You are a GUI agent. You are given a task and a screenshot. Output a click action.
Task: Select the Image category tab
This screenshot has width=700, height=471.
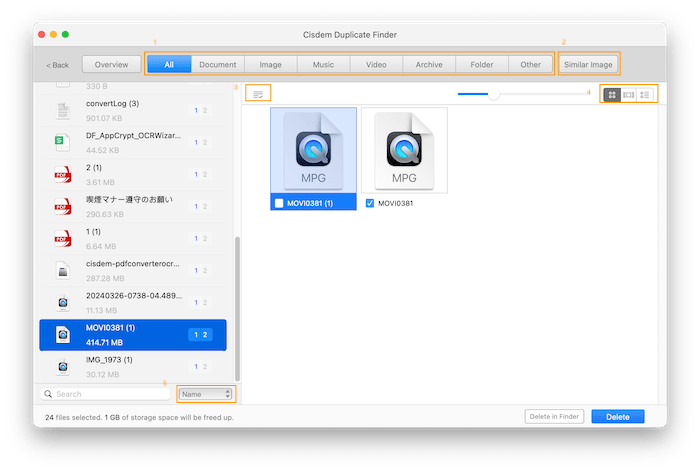coord(270,65)
